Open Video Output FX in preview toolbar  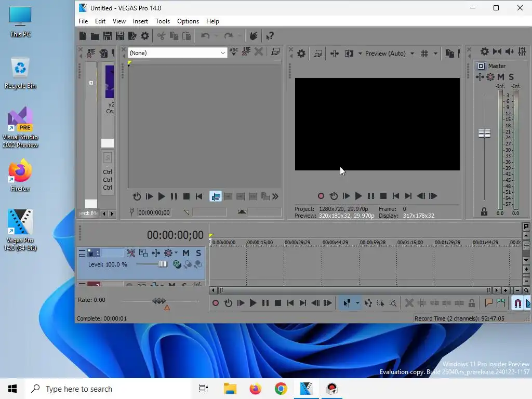coord(334,54)
